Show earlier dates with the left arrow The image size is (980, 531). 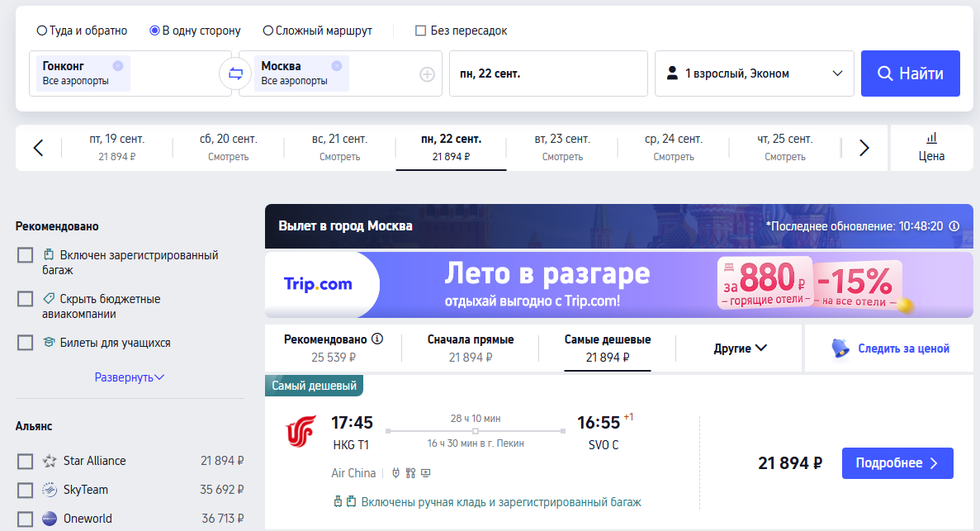(38, 148)
